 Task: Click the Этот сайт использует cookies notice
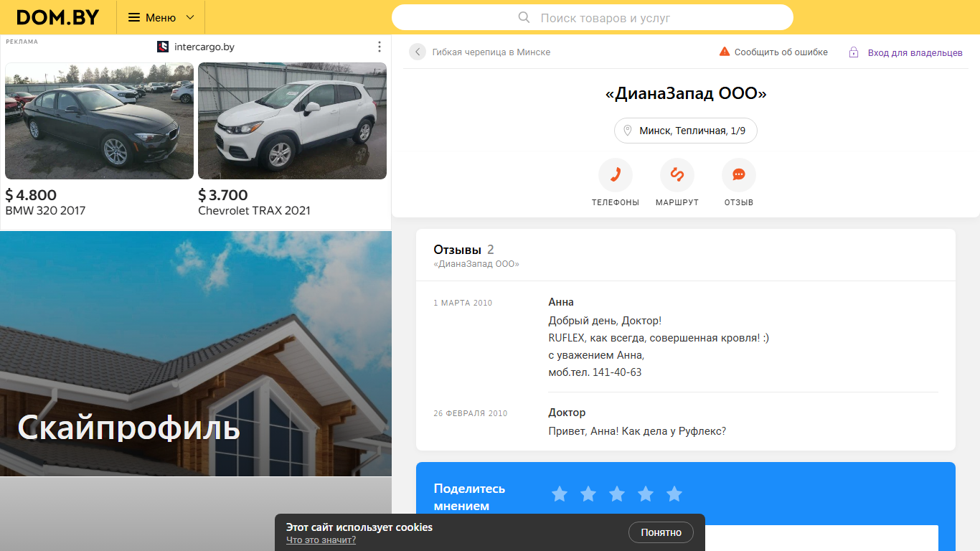click(x=359, y=527)
